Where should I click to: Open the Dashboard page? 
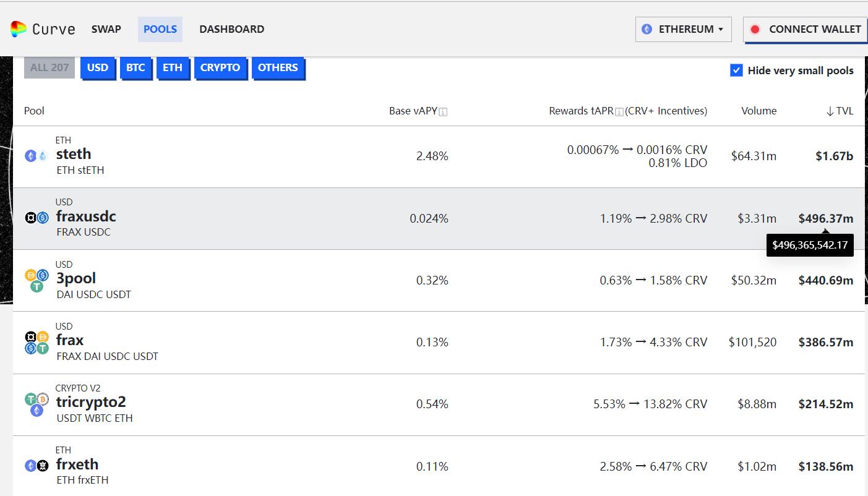(x=231, y=29)
